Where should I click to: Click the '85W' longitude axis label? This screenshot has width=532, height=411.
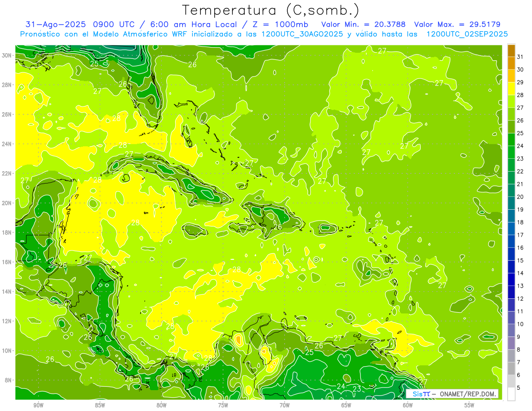tap(100, 405)
